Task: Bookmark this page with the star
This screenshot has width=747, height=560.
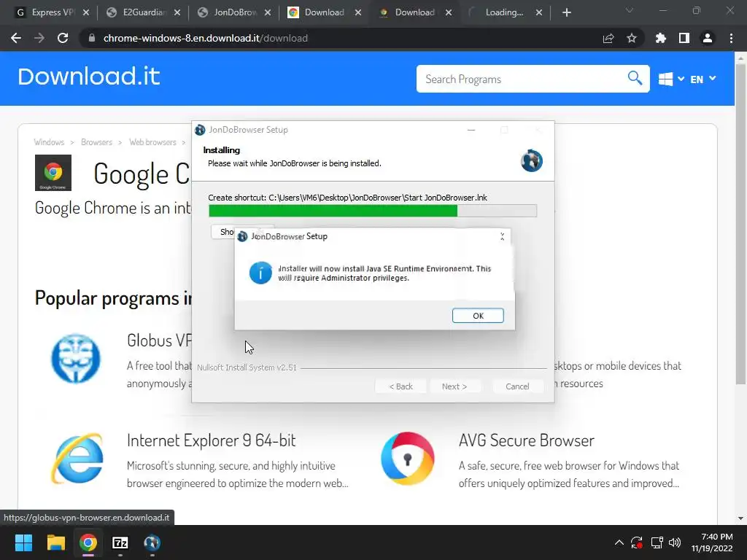Action: [x=632, y=38]
